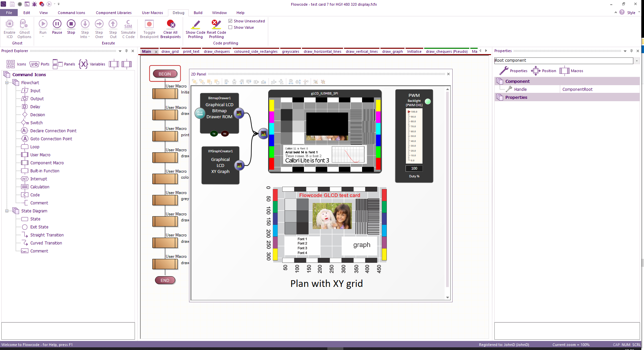Click the PWM duty slider scale

tap(414, 136)
